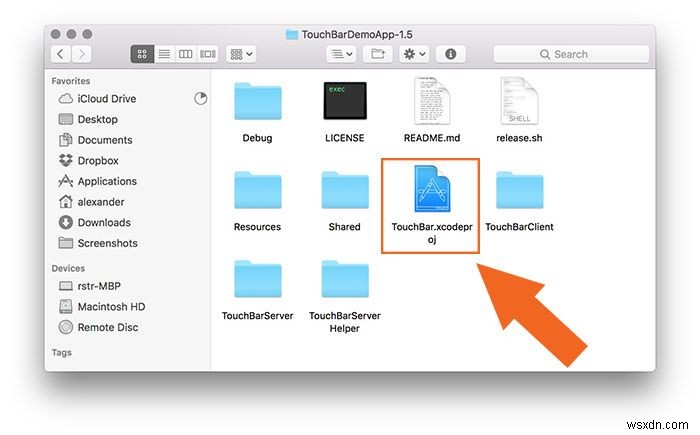
Task: Click the TouchBarClient folder name label
Action: pos(519,227)
